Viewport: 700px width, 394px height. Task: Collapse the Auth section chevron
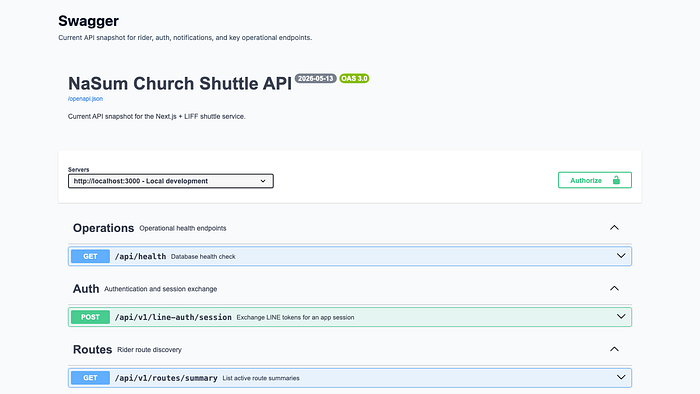(x=614, y=288)
